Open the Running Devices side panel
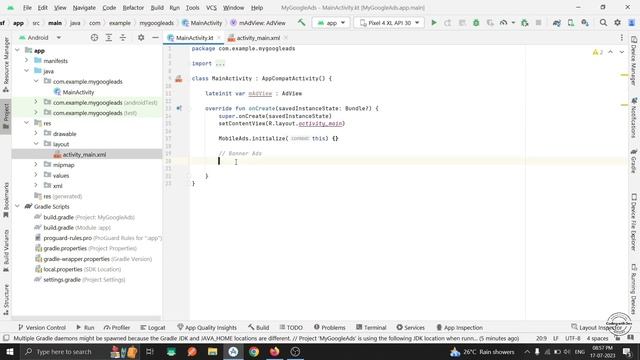Screen dimensions: 640x360 634,289
